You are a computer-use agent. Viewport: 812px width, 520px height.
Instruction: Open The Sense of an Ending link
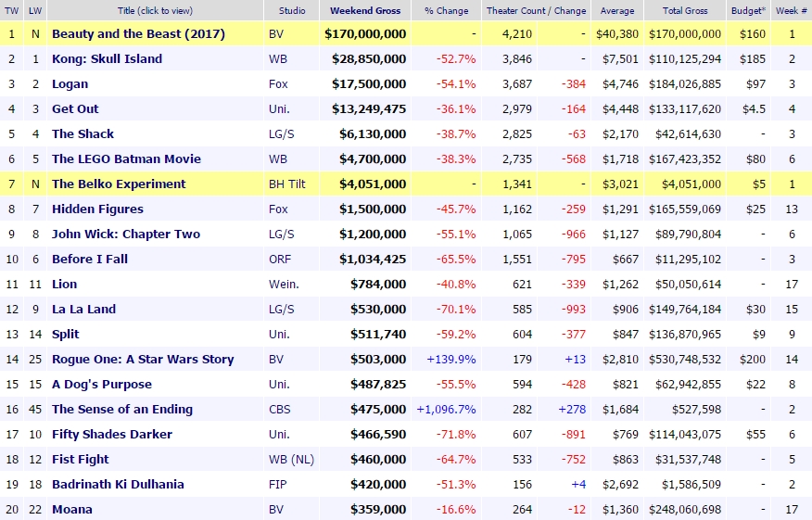(122, 409)
